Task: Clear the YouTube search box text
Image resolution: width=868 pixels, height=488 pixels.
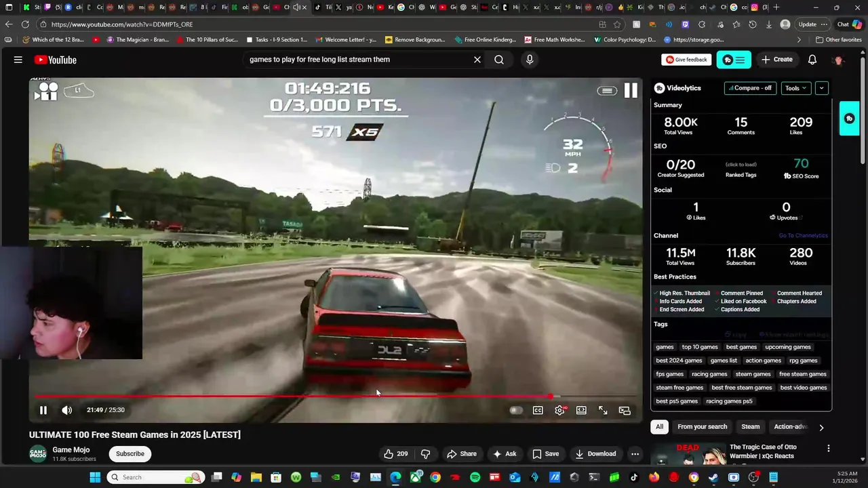Action: tap(477, 60)
